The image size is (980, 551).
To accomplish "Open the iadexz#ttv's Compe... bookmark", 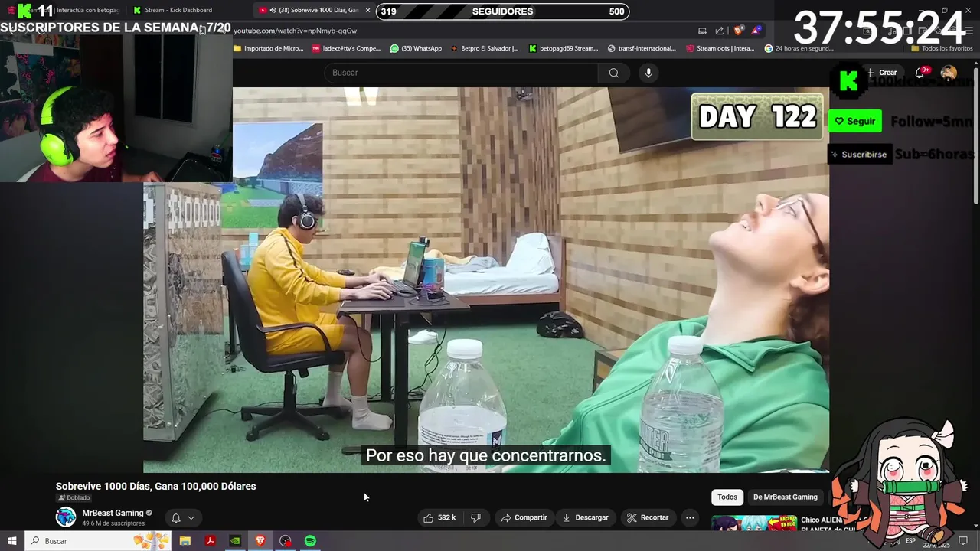I will click(x=346, y=48).
